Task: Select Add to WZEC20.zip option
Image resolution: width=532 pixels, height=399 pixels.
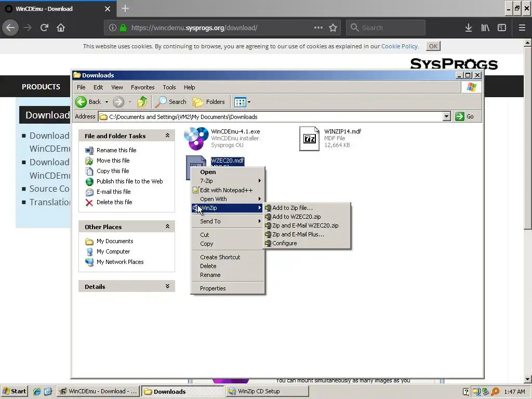Action: (x=307, y=217)
